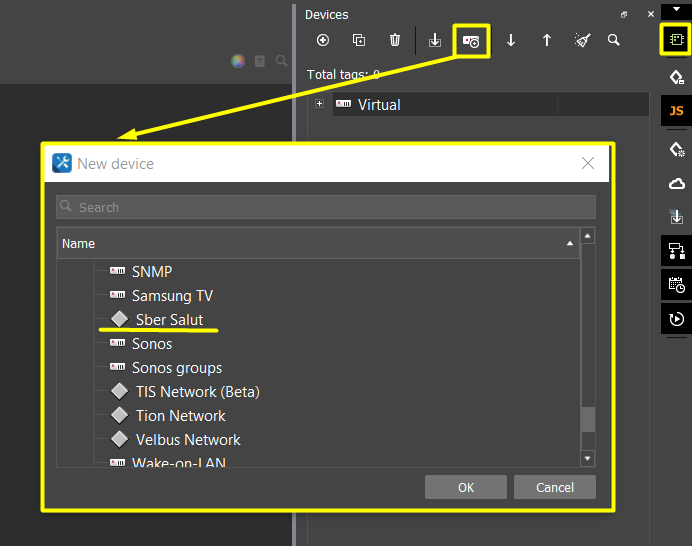
Task: Move item up with the up arrow
Action: [547, 40]
